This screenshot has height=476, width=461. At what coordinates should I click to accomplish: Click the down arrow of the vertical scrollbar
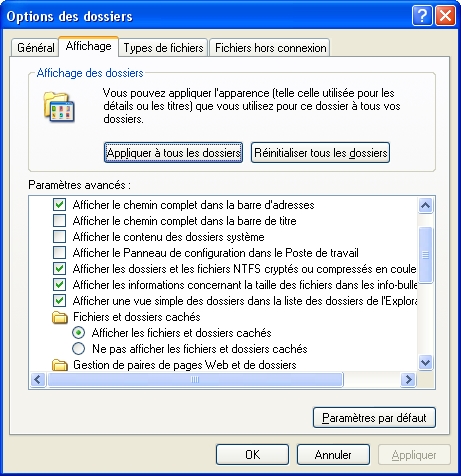tap(425, 362)
